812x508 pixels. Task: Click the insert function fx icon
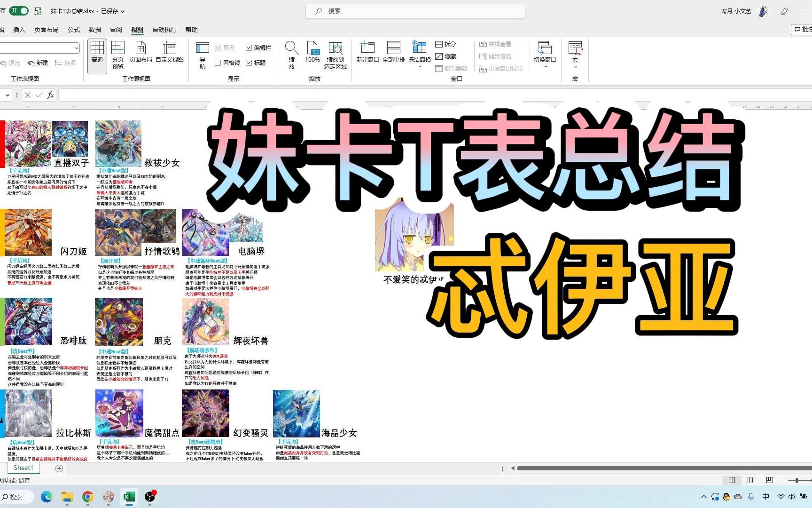coord(50,95)
